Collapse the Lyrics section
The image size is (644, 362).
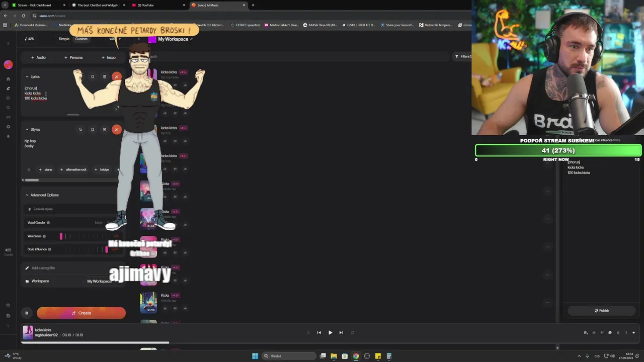(27, 77)
